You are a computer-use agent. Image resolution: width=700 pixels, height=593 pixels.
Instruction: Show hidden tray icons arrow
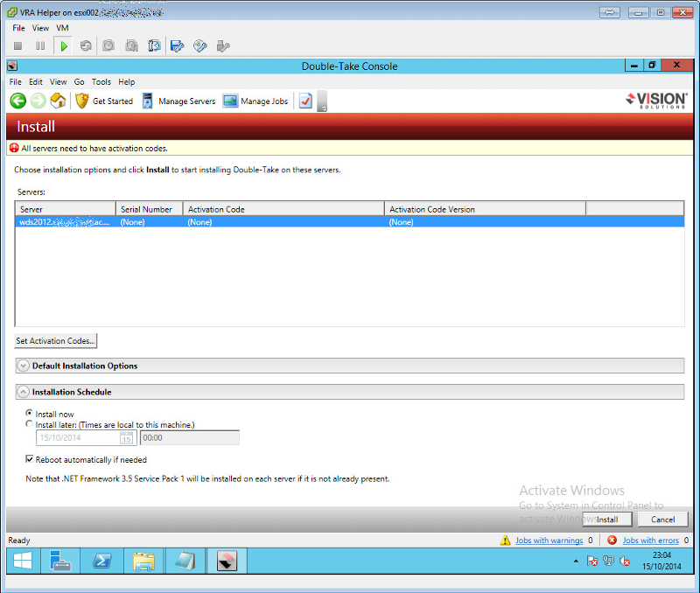coord(576,561)
